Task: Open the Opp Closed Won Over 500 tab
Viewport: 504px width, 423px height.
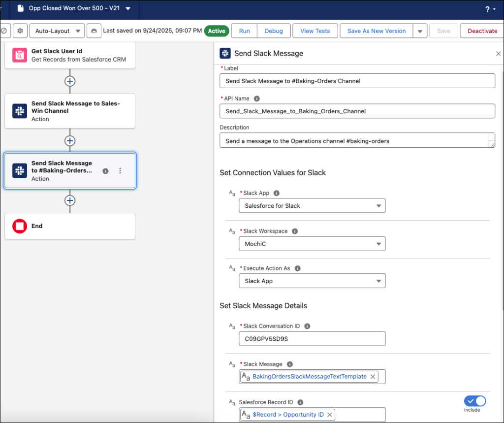Action: pyautogui.click(x=74, y=9)
